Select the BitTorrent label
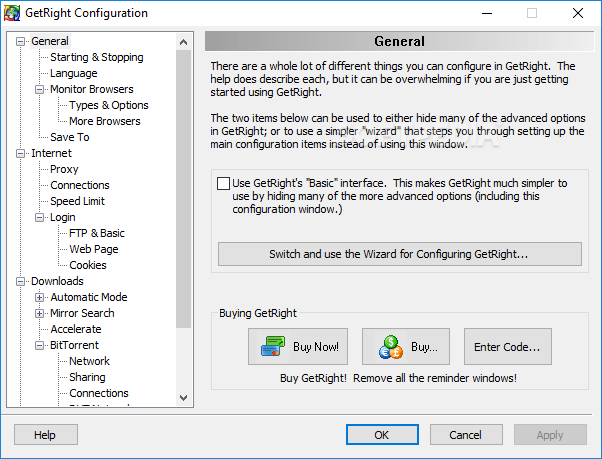Viewport: 602px width, 459px height. pos(74,345)
